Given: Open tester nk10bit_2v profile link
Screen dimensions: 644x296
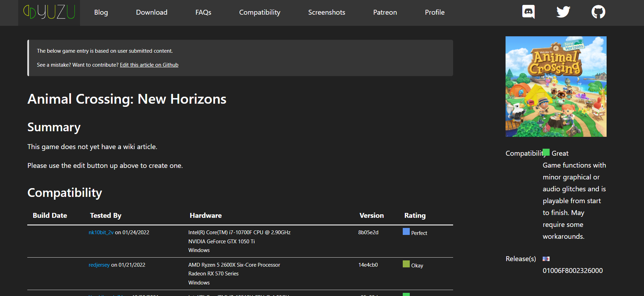Looking at the screenshot, I should pyautogui.click(x=101, y=232).
